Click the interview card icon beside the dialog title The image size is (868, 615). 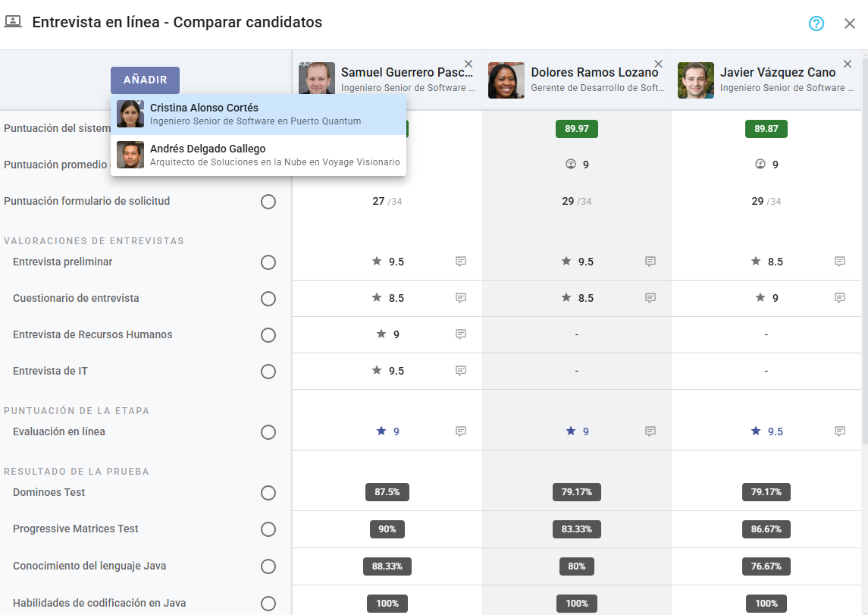click(13, 22)
